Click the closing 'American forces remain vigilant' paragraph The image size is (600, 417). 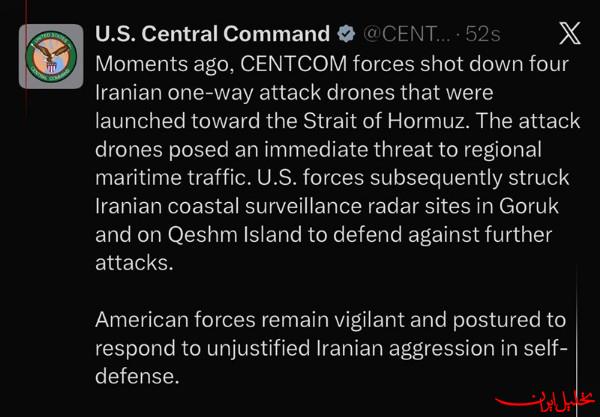click(x=331, y=348)
